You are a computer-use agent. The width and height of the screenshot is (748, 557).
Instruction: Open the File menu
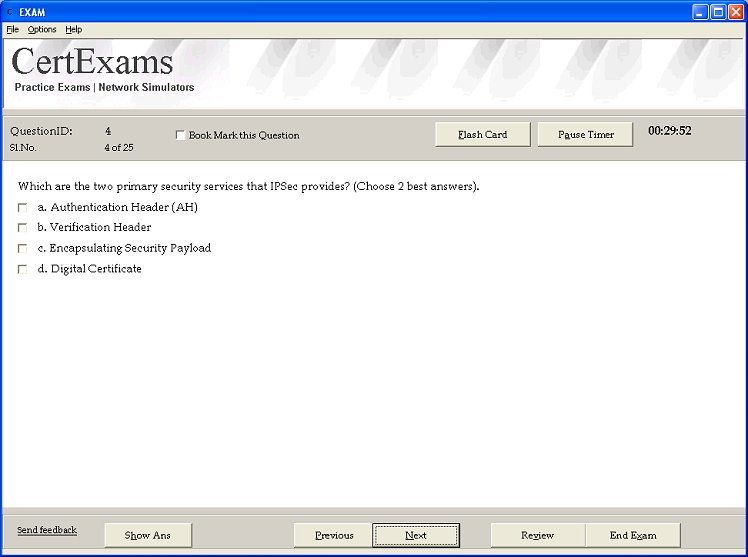12,30
